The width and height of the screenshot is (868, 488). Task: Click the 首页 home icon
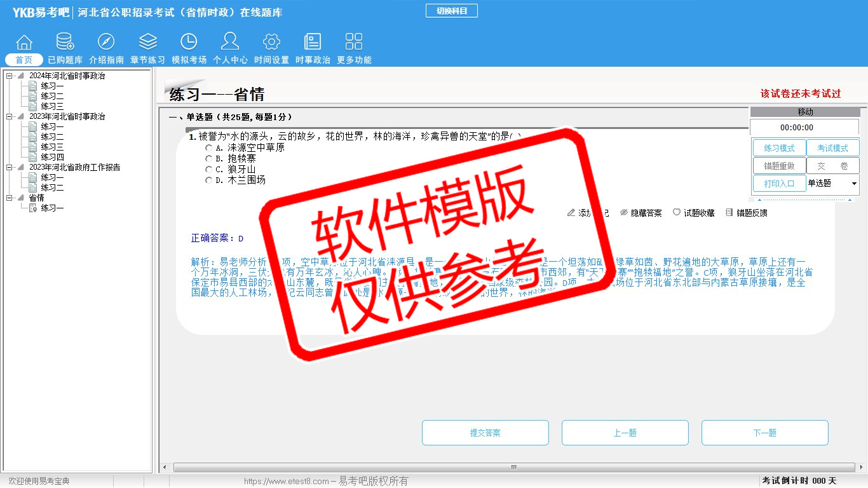[x=24, y=43]
